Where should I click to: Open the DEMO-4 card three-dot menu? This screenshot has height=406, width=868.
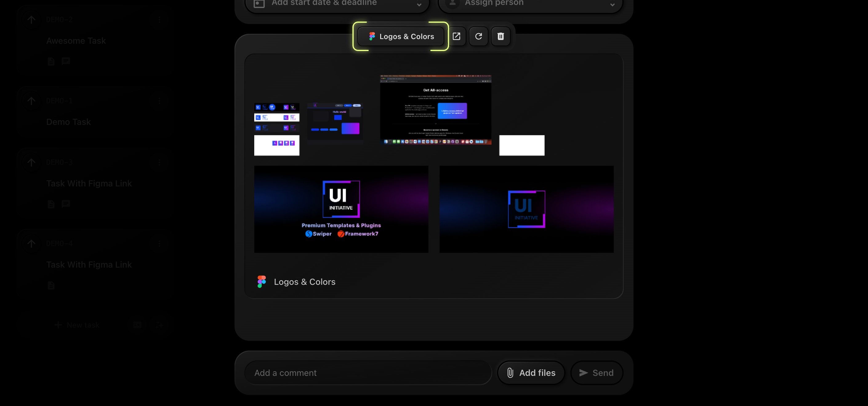[x=159, y=244]
